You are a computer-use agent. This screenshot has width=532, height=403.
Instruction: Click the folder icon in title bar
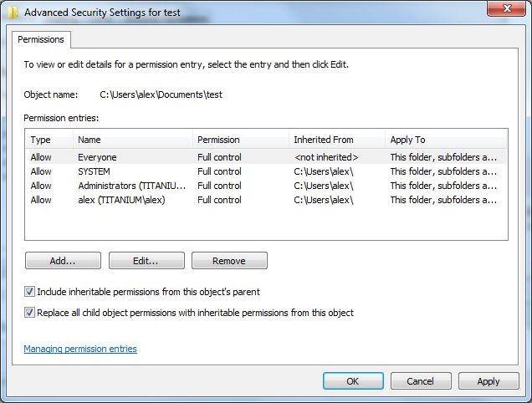click(13, 13)
